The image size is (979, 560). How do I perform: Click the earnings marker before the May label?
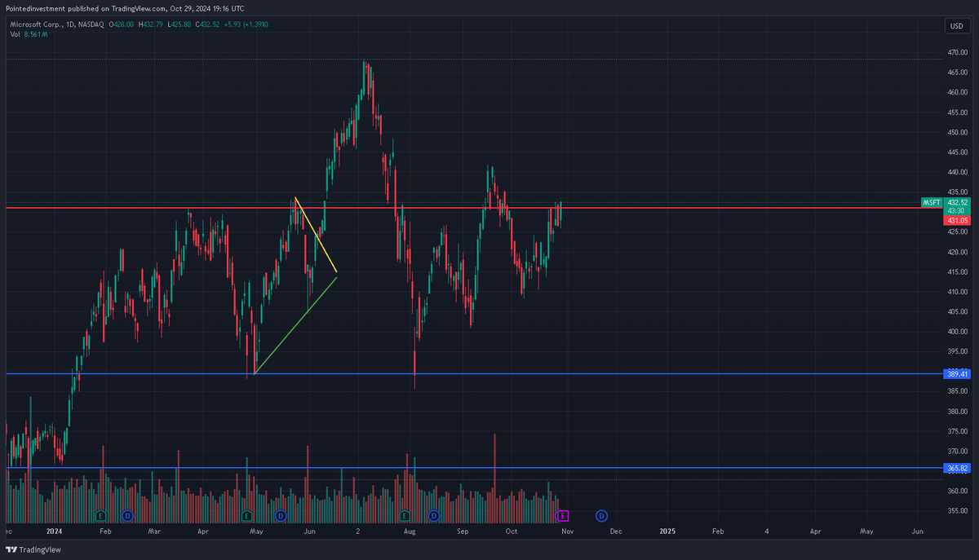tap(247, 516)
